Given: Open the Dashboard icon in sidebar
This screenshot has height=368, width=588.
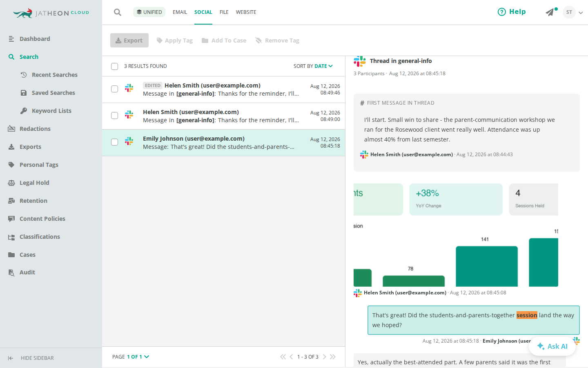Looking at the screenshot, I should 11,39.
